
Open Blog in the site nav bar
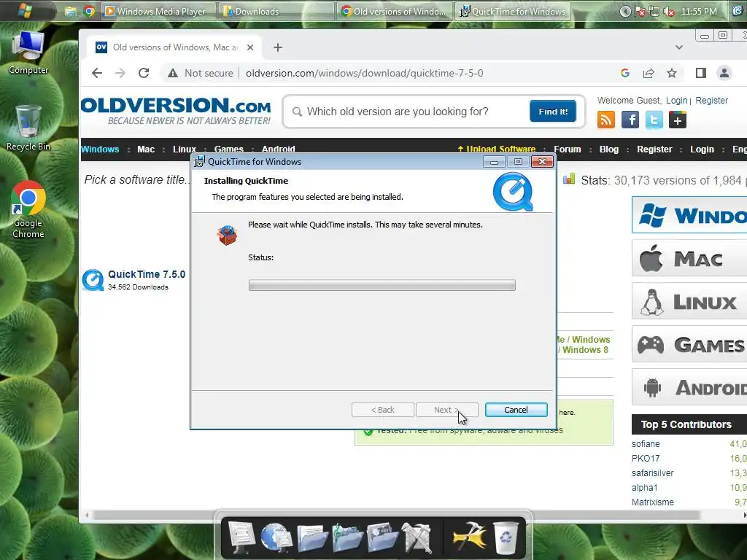pos(609,149)
